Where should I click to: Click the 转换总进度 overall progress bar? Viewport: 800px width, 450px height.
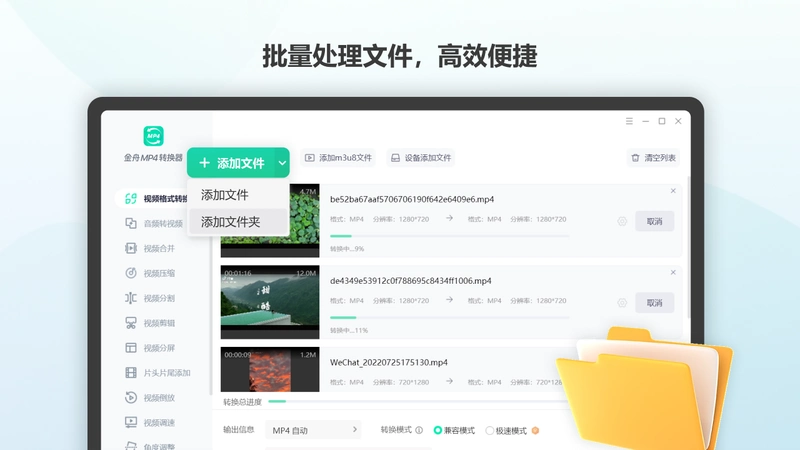pos(418,402)
